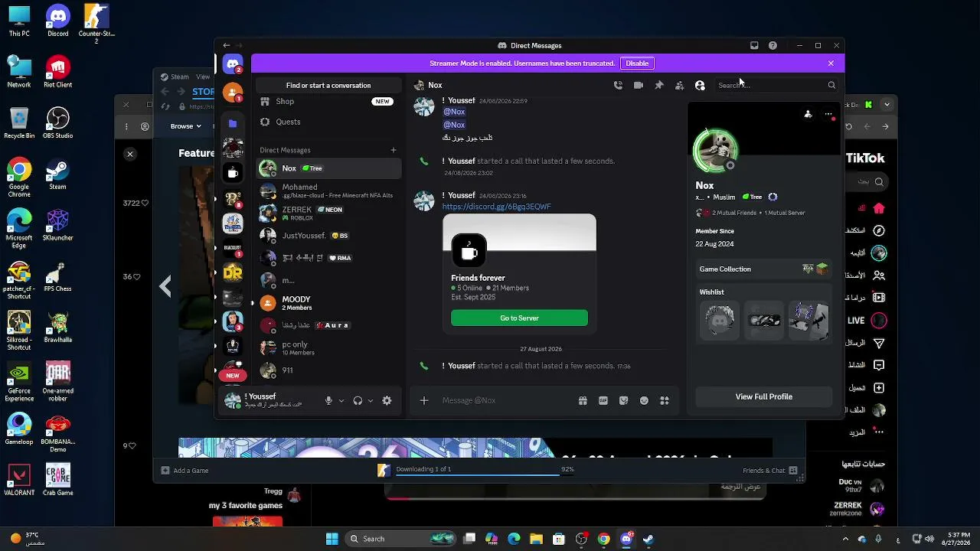Click first Wishlist item thumbnail
The width and height of the screenshot is (980, 551).
(719, 319)
